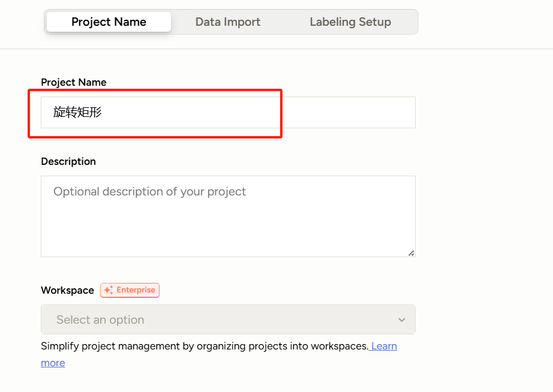Click the 'Project Name' field label
The height and width of the screenshot is (392, 553).
point(74,82)
